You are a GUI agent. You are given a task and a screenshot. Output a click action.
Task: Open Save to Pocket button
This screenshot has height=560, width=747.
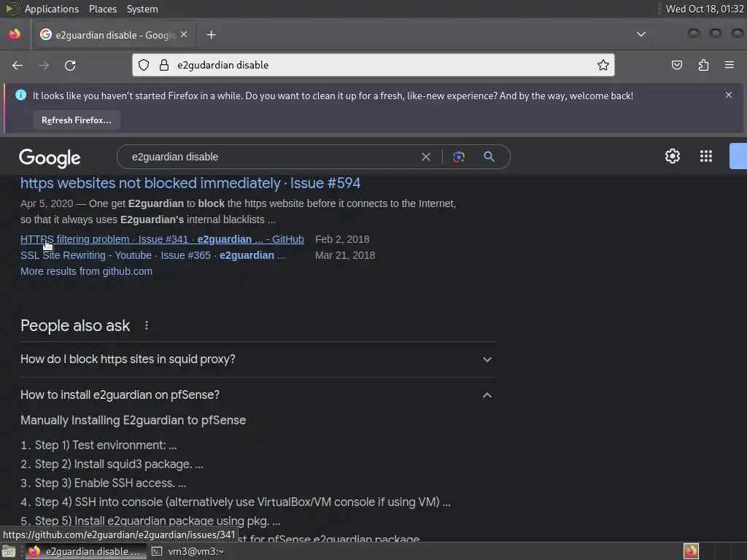676,65
